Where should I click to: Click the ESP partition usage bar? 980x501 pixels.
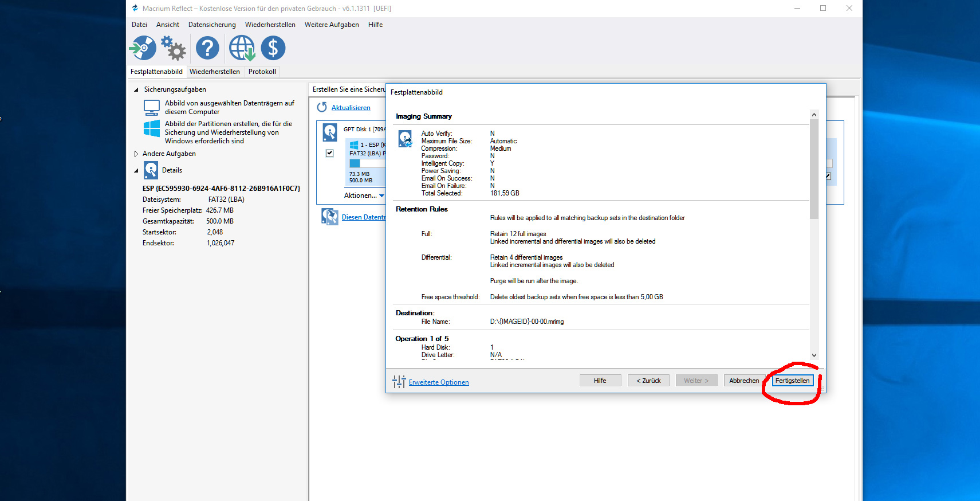367,163
